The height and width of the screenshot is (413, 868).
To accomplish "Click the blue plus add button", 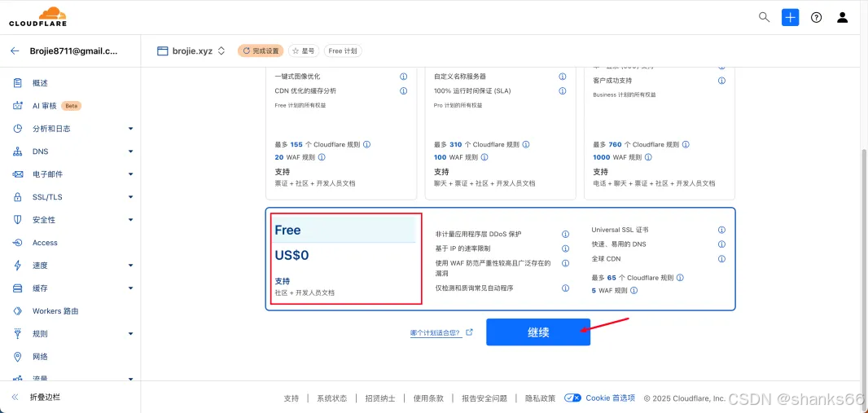I will click(790, 17).
